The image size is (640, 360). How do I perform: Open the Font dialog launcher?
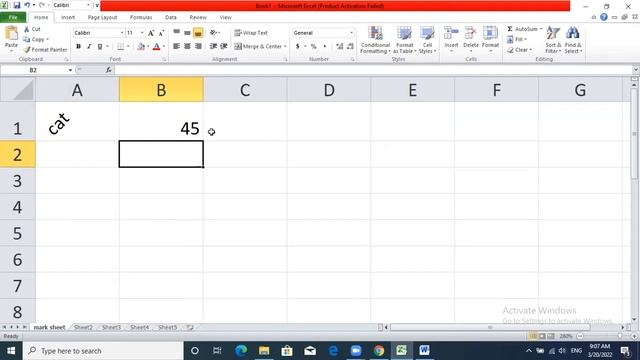click(164, 60)
